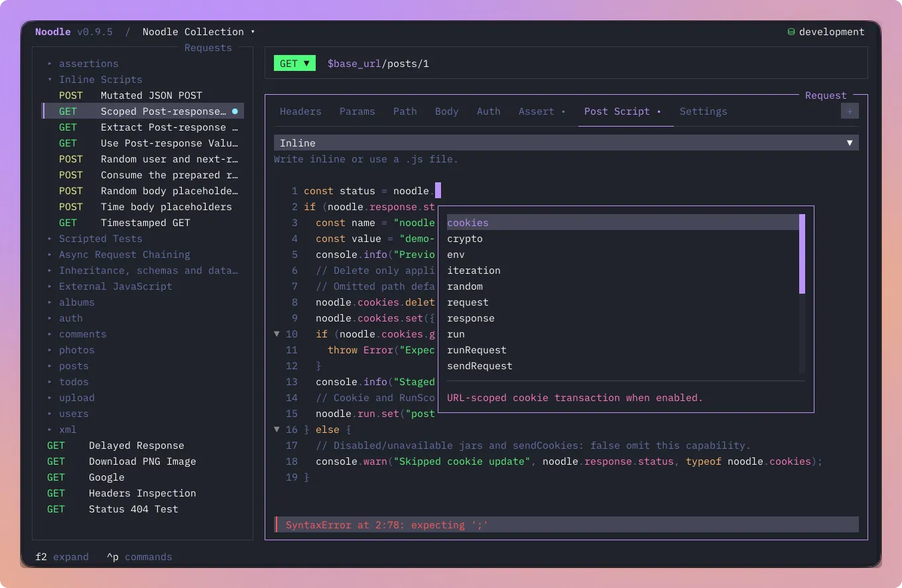This screenshot has width=902, height=588.
Task: Collapse the code fold at line 10
Action: pos(277,334)
